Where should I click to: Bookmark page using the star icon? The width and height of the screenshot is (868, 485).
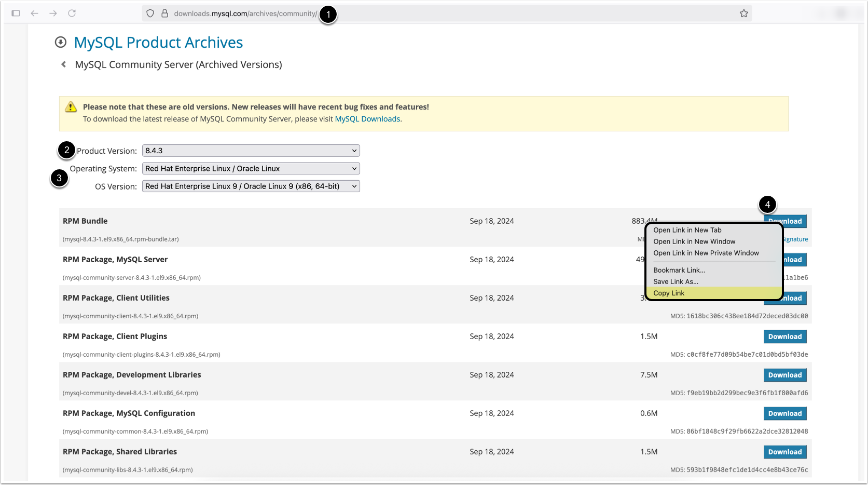click(743, 14)
